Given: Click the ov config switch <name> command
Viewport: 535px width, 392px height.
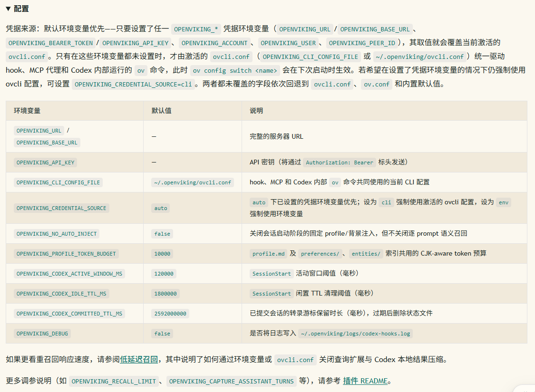Looking at the screenshot, I should (235, 70).
